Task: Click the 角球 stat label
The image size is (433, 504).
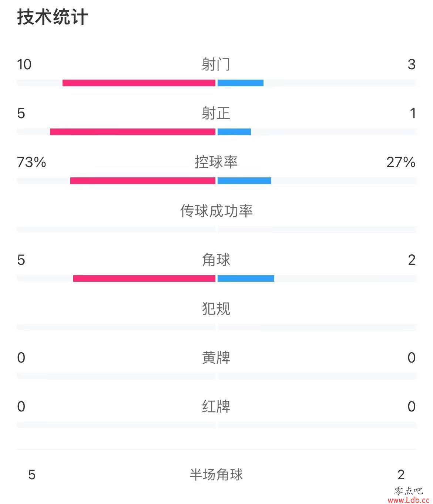Action: (x=216, y=260)
